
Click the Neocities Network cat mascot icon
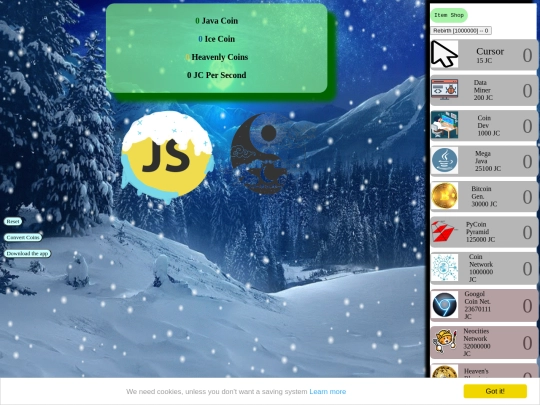click(445, 341)
